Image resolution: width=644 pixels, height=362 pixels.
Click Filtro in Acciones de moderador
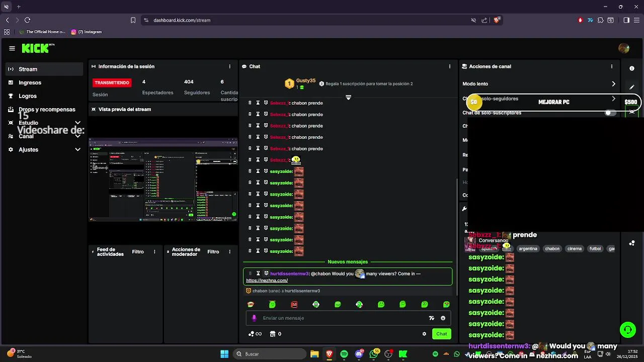tap(213, 252)
